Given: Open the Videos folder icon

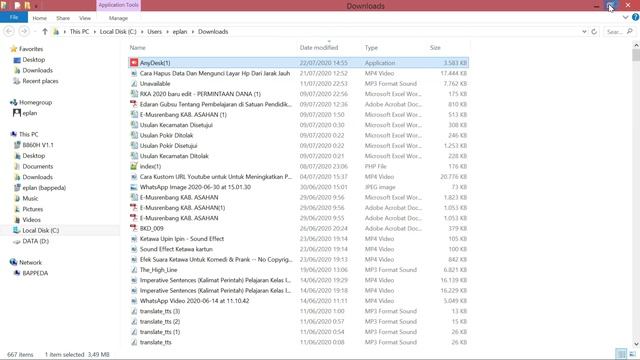Looking at the screenshot, I should click(x=17, y=220).
